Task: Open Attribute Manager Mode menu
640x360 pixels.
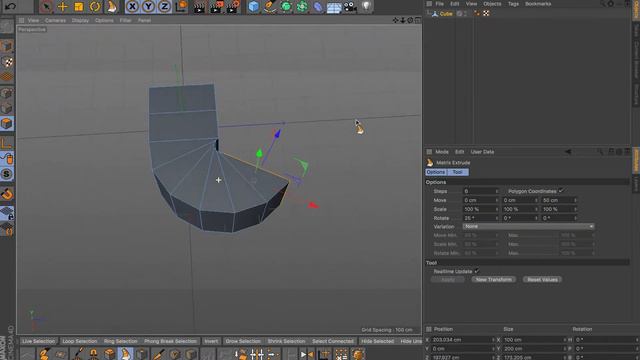Action: click(x=442, y=152)
